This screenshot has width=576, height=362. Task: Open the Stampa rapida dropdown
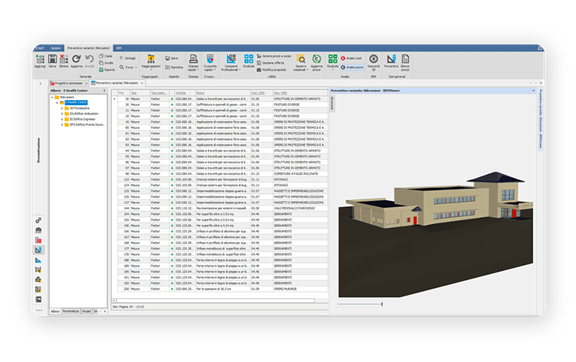pos(193,62)
